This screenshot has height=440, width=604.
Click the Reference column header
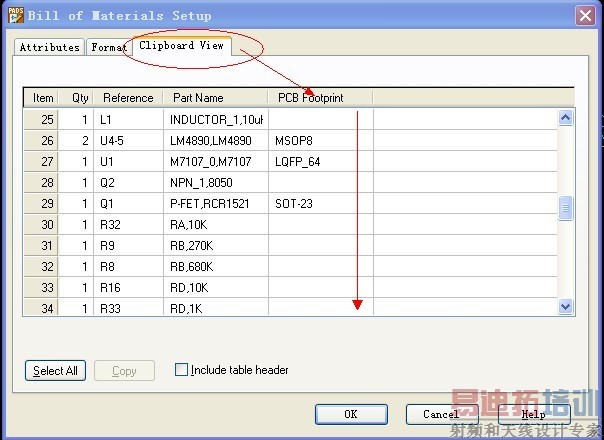click(128, 98)
